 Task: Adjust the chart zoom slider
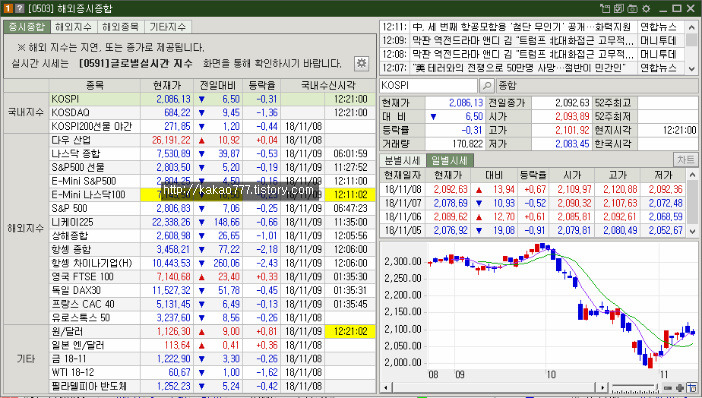coord(636,388)
